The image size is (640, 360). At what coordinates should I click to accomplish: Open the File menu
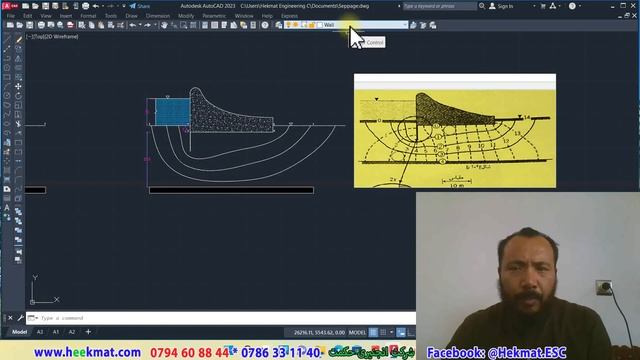[11, 16]
